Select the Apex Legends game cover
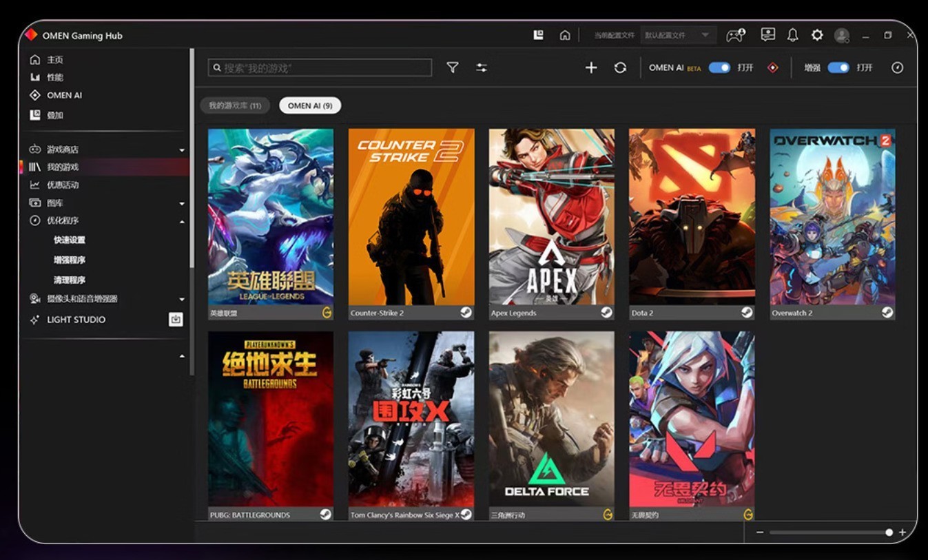Screen dimensions: 928x560 (x=552, y=216)
